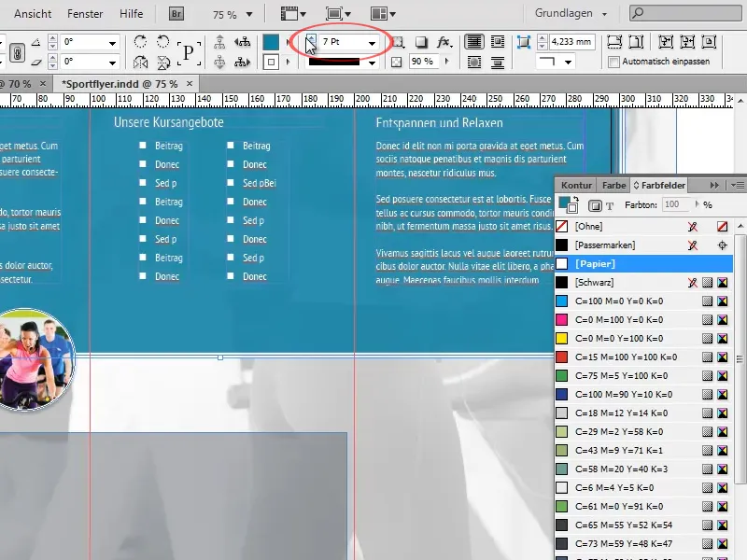The image size is (747, 560).
Task: Click fill/stroke toggle box in Farbfelder panel
Action: coord(568,204)
